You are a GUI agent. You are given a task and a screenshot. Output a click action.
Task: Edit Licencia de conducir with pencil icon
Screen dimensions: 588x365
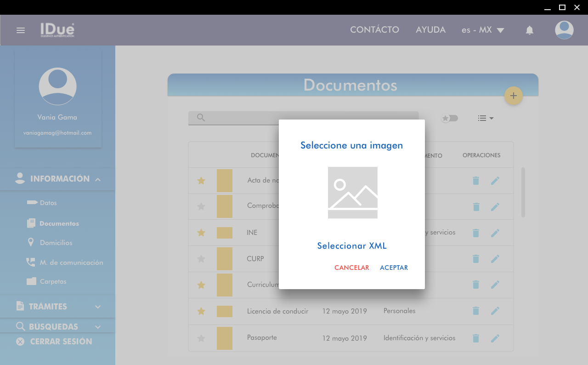(x=495, y=311)
